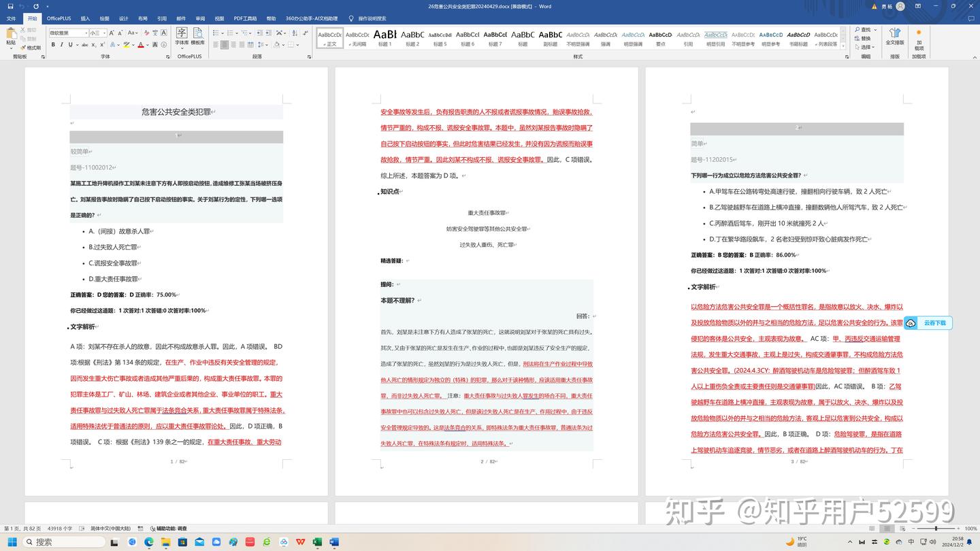Click the word count 43918 个字
Screen dimensions: 980x551
coord(60,529)
